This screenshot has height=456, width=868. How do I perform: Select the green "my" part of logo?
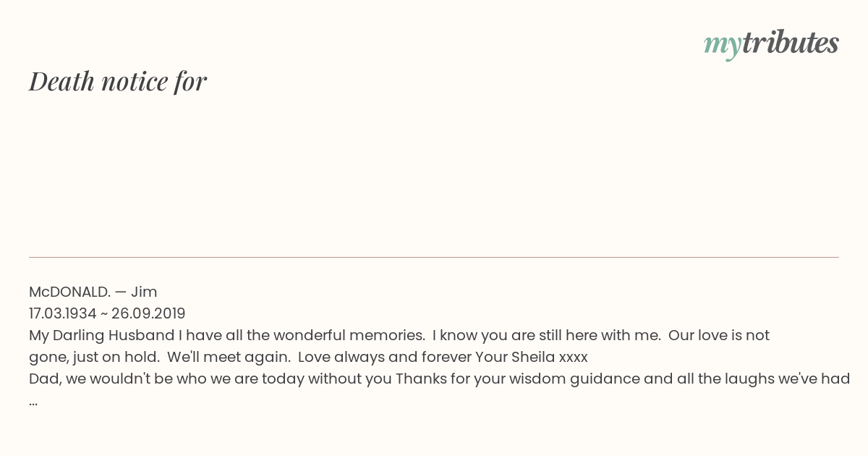pyautogui.click(x=723, y=46)
